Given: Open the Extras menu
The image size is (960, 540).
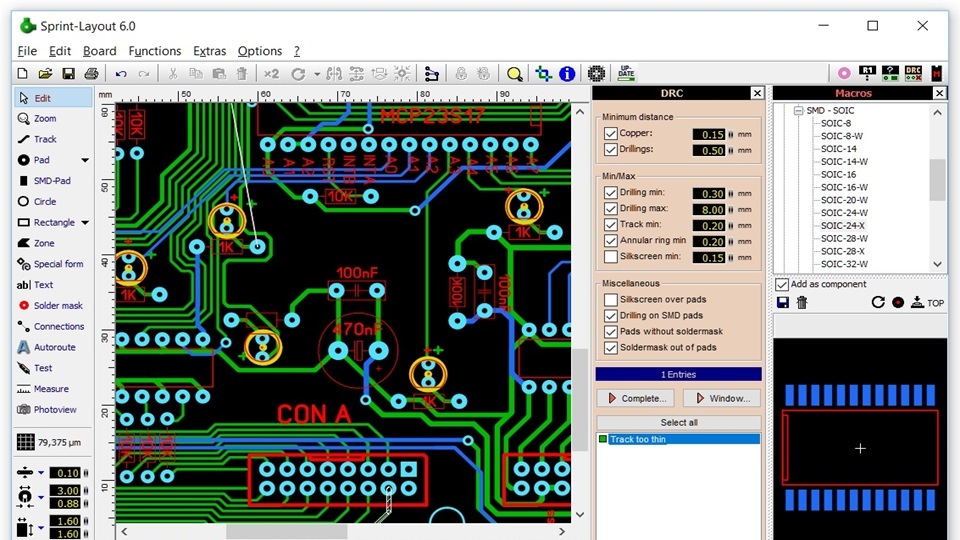Looking at the screenshot, I should click(209, 51).
